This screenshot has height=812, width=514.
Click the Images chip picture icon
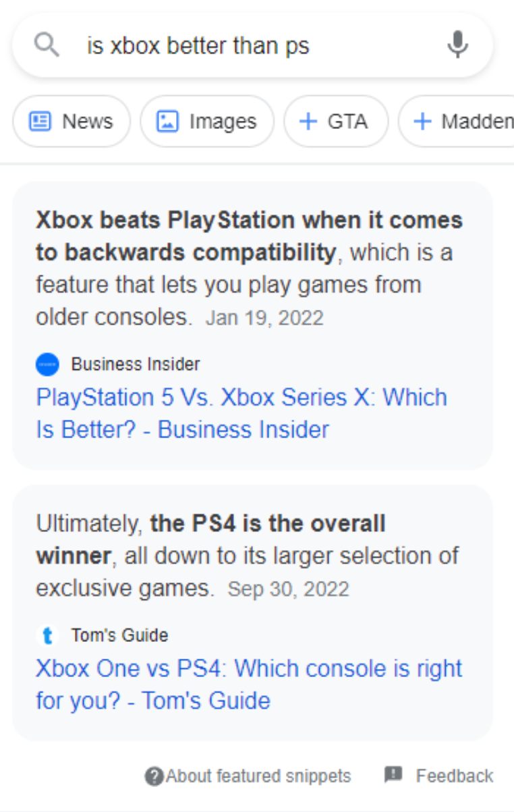point(167,121)
